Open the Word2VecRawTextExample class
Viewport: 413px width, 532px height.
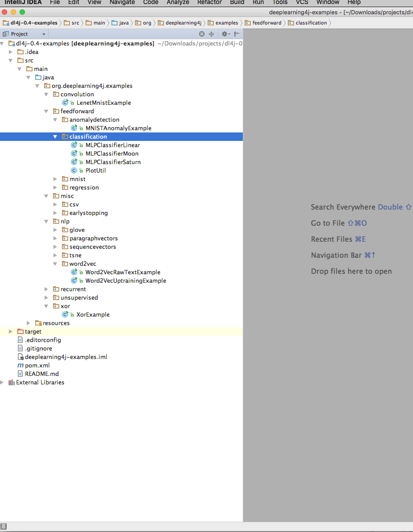click(123, 272)
